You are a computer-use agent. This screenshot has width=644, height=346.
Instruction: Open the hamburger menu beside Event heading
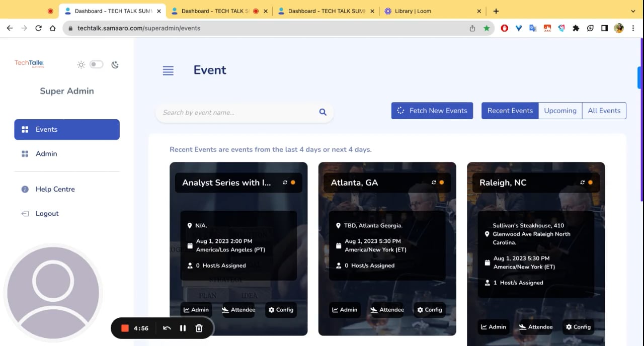[x=168, y=71]
